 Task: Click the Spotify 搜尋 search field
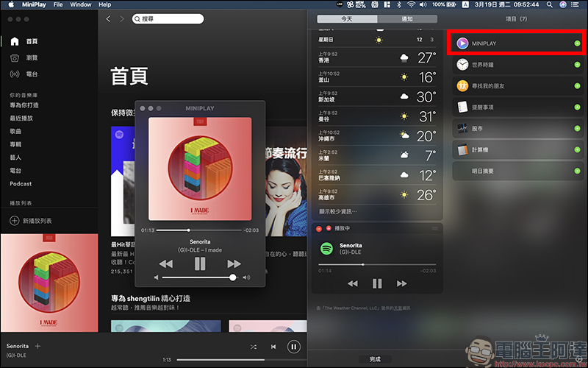[x=168, y=19]
